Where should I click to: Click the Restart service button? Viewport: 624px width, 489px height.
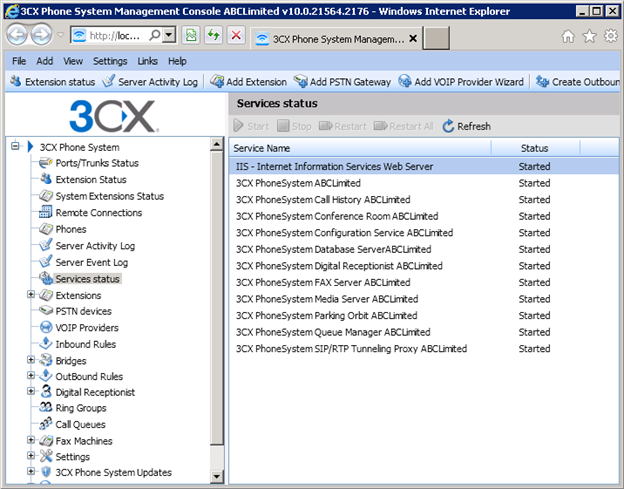(342, 126)
